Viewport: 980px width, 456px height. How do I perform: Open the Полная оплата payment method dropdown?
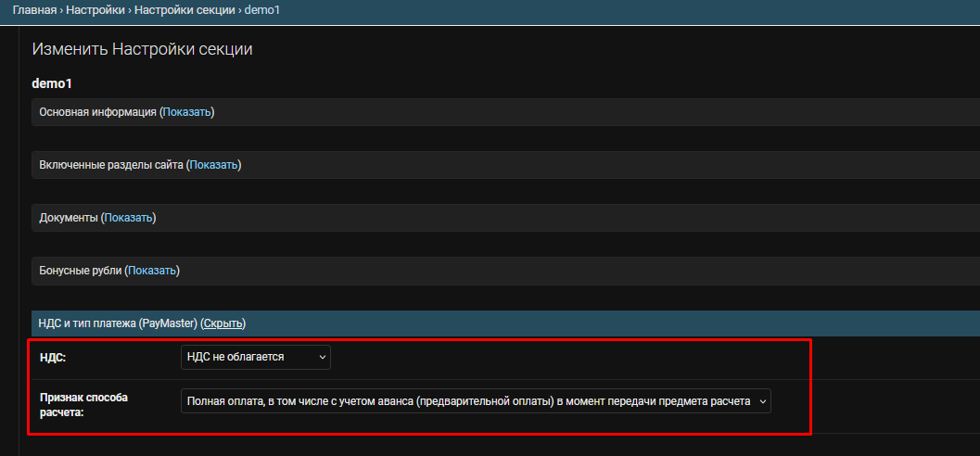476,401
